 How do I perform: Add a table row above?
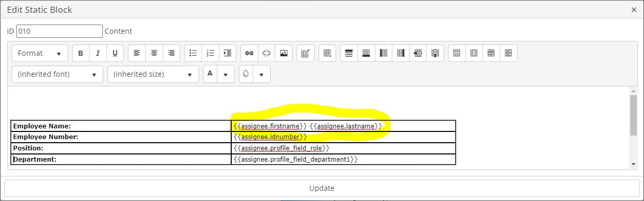coord(349,53)
